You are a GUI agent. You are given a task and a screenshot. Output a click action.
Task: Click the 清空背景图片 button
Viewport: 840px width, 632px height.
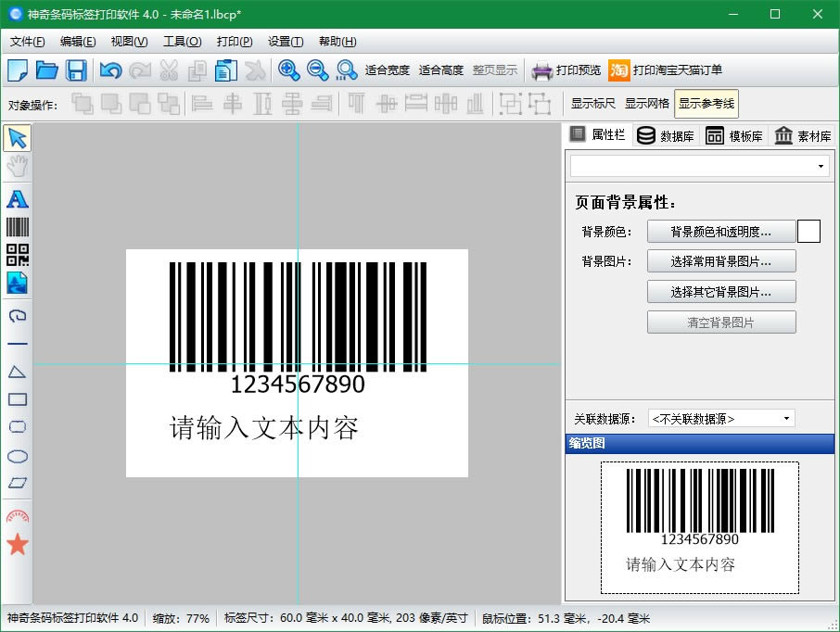point(721,322)
